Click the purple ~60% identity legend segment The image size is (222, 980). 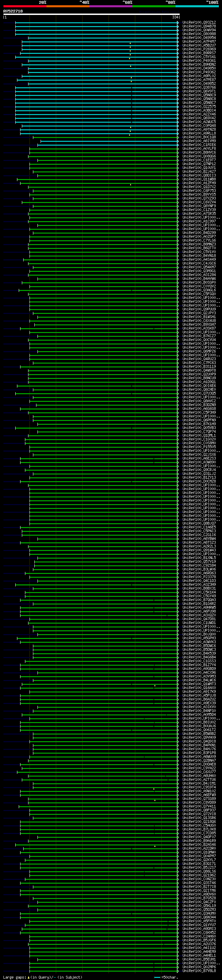(111, 6)
